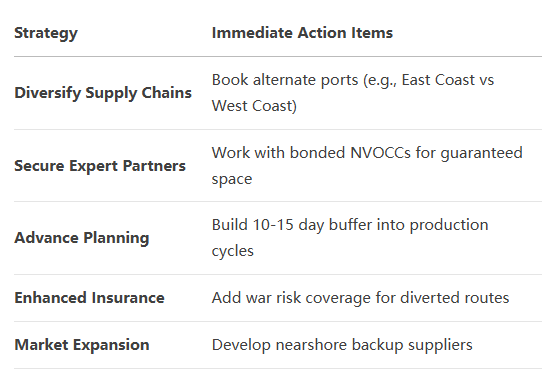Click the word guaranteed in the table
556x381 pixels.
(x=482, y=153)
